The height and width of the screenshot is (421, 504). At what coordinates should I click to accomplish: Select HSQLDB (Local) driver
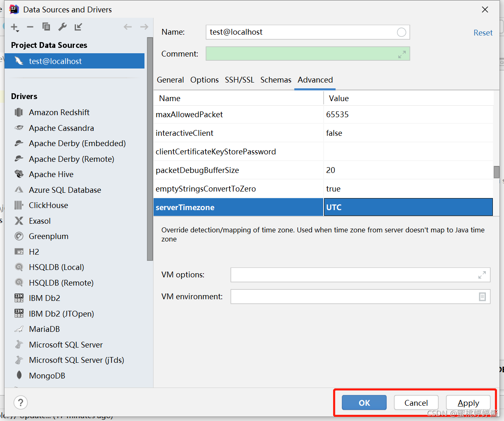coord(57,267)
